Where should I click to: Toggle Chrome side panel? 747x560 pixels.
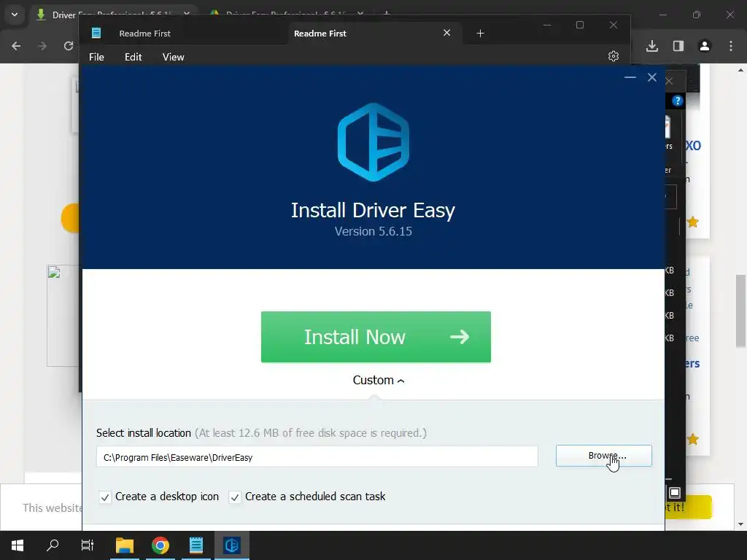[678, 46]
